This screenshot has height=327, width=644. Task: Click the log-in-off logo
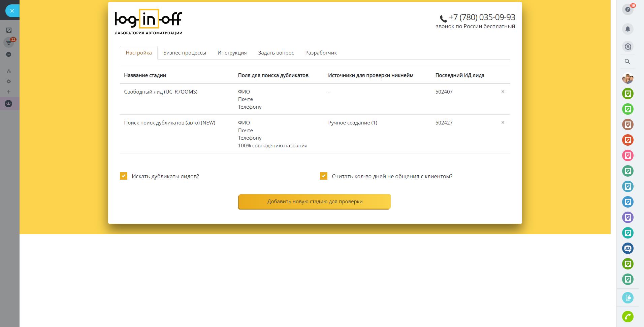tap(149, 22)
